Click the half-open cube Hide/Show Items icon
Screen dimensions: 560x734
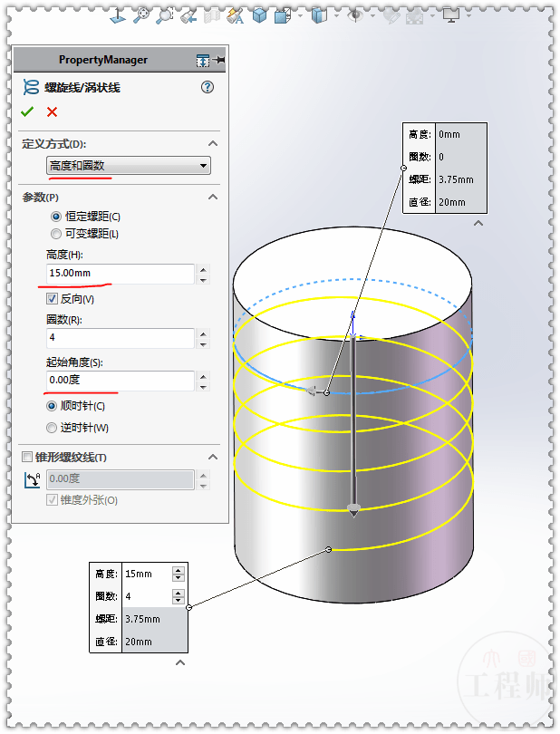pos(319,16)
